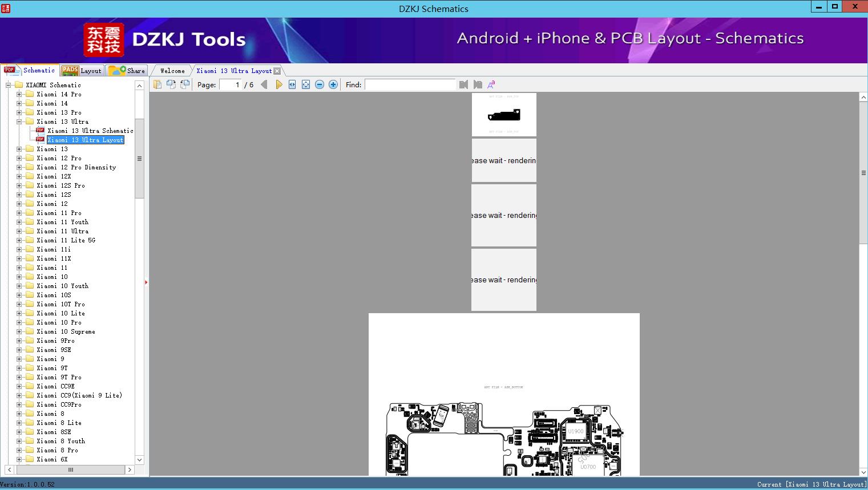The height and width of the screenshot is (490, 868).
Task: Select Xiaomi 12 Pro Dimensity folder
Action: coord(76,167)
